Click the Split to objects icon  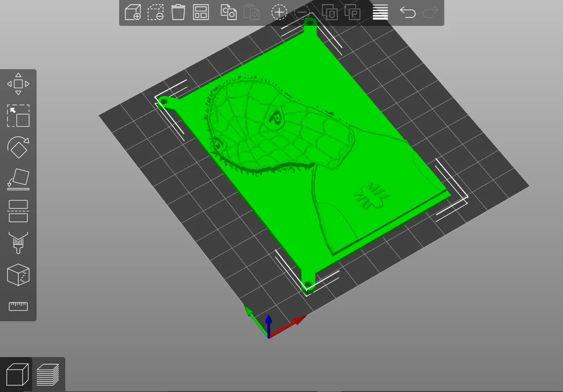(x=330, y=12)
